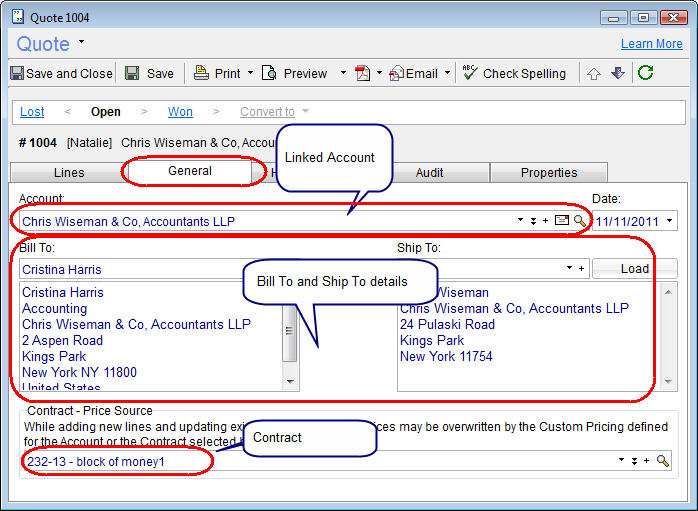Add new Account with plus icon
This screenshot has width=698, height=511.
[546, 221]
